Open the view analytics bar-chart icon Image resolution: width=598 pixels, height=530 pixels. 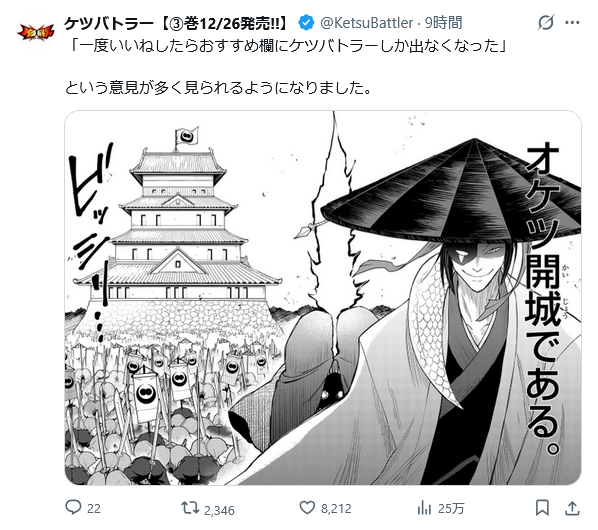tap(424, 508)
